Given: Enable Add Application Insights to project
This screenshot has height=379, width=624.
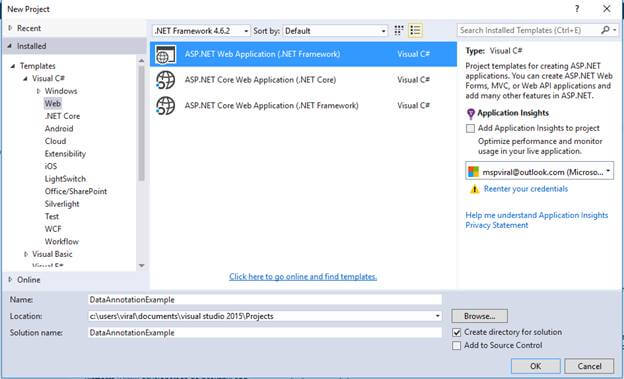Looking at the screenshot, I should (470, 128).
